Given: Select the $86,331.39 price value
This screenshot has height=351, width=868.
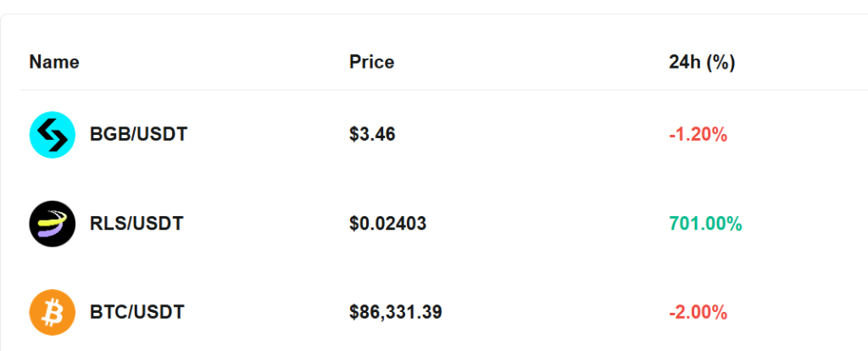Looking at the screenshot, I should (395, 312).
